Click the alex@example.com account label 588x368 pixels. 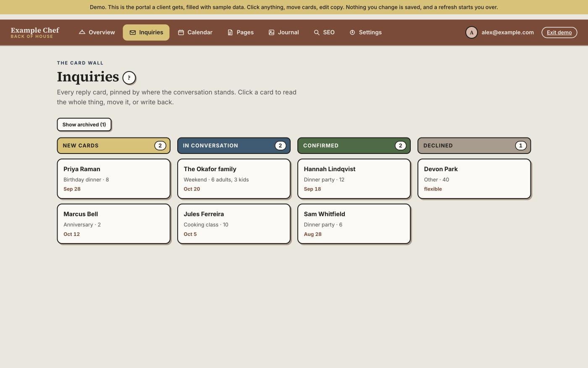point(507,32)
